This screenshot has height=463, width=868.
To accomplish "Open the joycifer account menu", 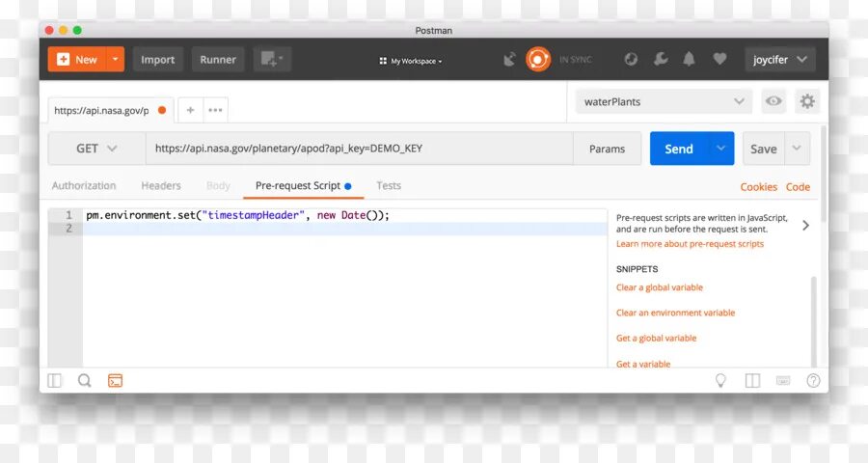I will (x=780, y=59).
